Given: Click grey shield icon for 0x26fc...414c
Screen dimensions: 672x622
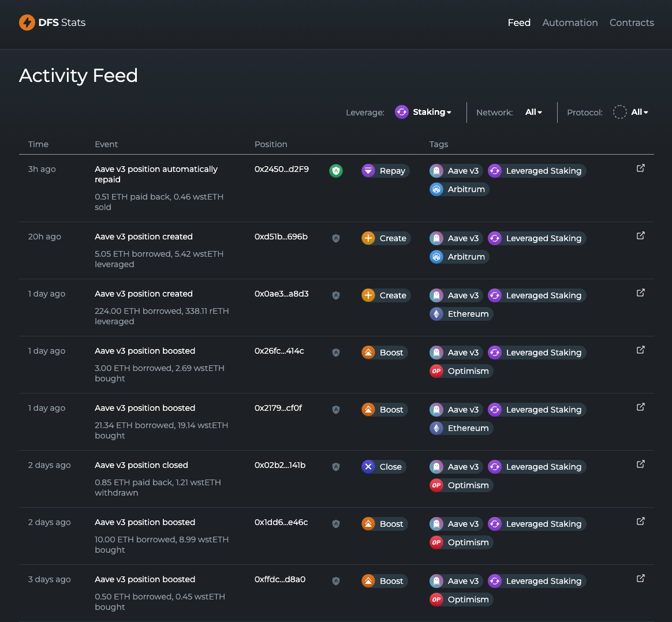Looking at the screenshot, I should click(x=336, y=353).
